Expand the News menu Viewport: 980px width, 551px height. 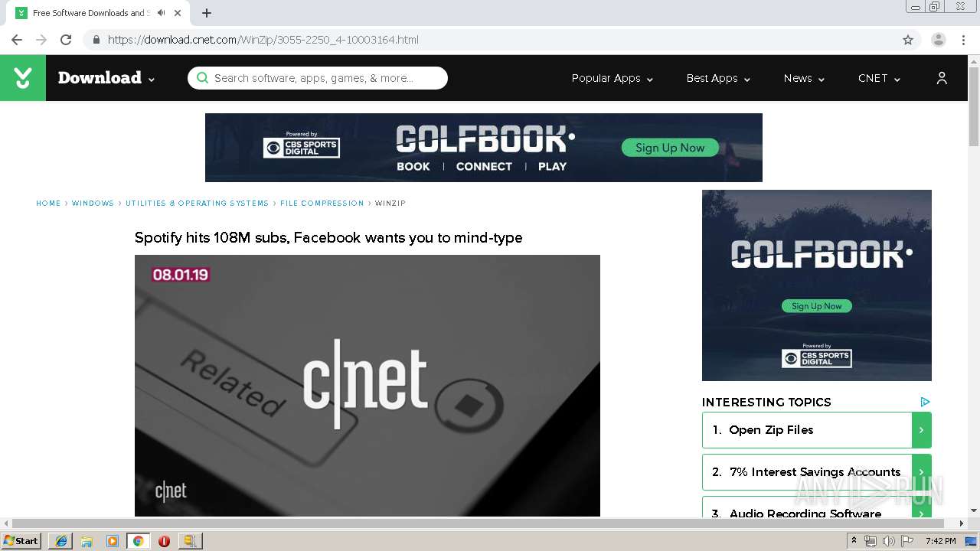804,78
